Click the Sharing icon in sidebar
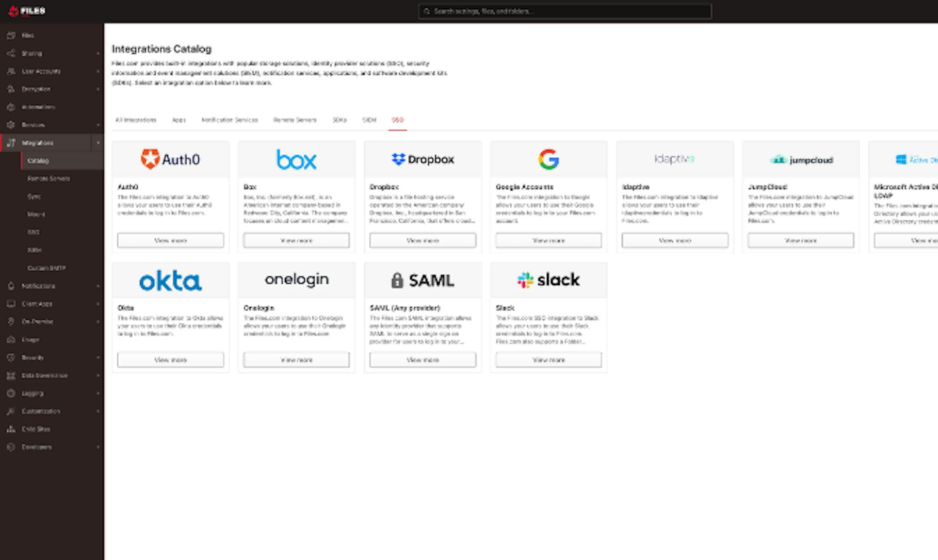Image resolution: width=938 pixels, height=560 pixels. 11,53
